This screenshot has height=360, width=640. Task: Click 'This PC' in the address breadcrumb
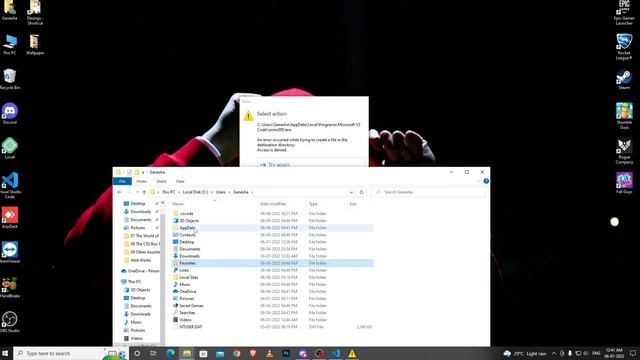point(169,192)
